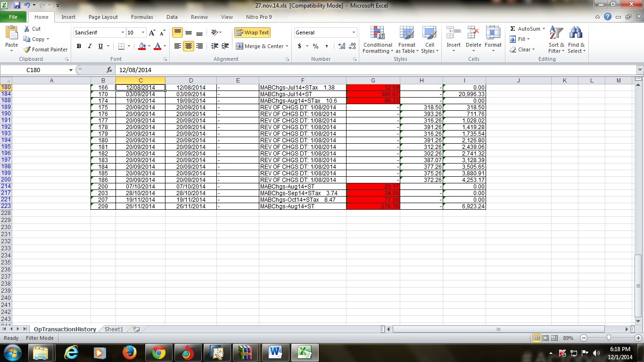
Task: Open Microsoft Word from the taskbar
Action: (275, 353)
